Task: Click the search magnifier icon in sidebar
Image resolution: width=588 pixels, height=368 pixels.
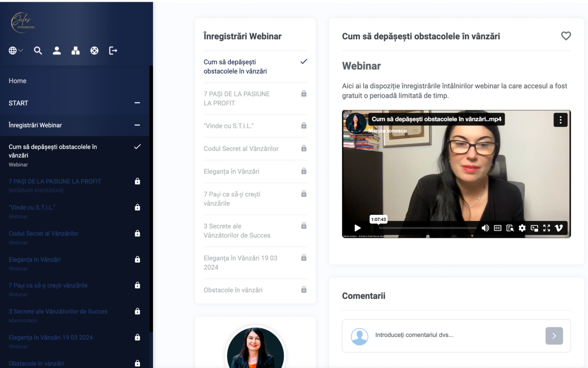Action: click(38, 51)
